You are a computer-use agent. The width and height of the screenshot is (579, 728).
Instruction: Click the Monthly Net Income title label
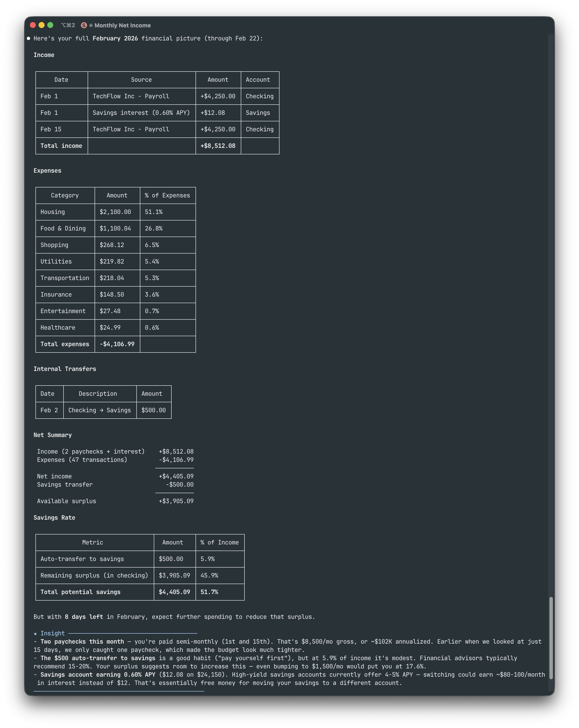123,25
